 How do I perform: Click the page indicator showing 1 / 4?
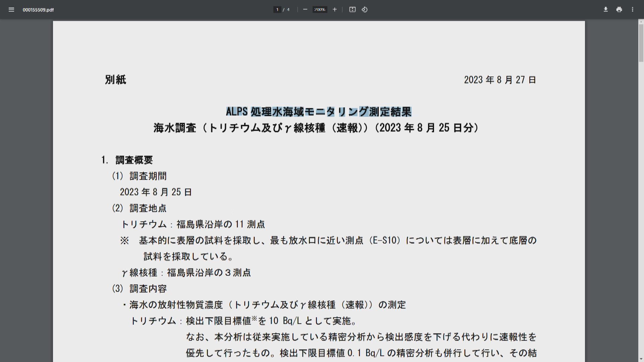tap(282, 10)
